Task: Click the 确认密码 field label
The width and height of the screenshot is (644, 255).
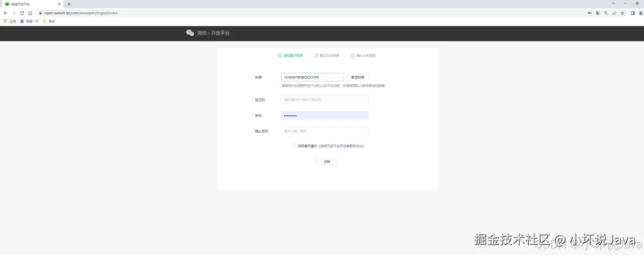Action: tap(261, 131)
